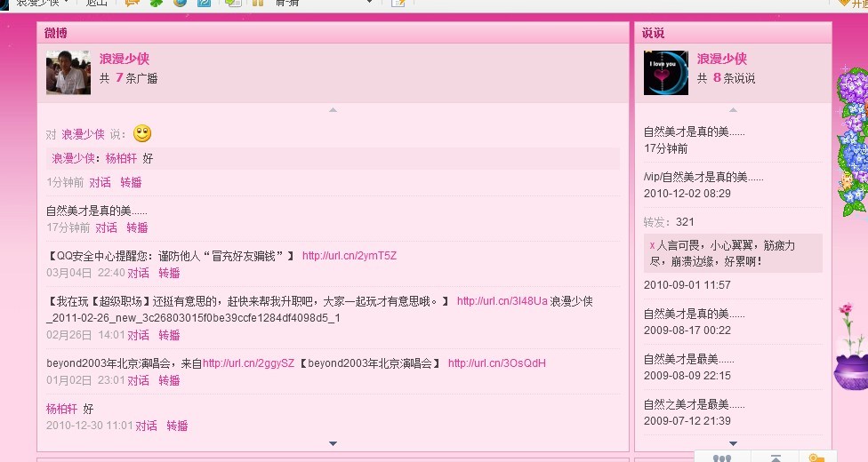
Task: Click 对话 under the 1分钟前 post
Action: click(x=100, y=182)
